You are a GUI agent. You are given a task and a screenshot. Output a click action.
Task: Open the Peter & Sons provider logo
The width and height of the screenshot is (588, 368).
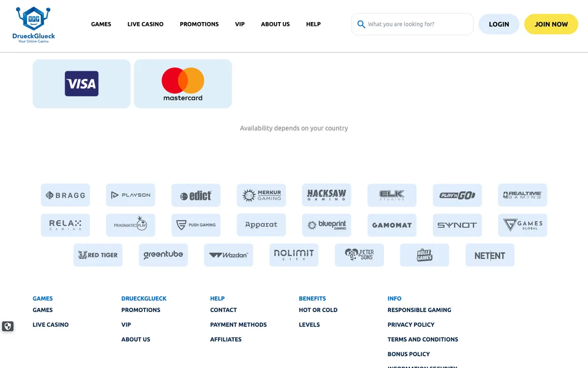pyautogui.click(x=359, y=255)
